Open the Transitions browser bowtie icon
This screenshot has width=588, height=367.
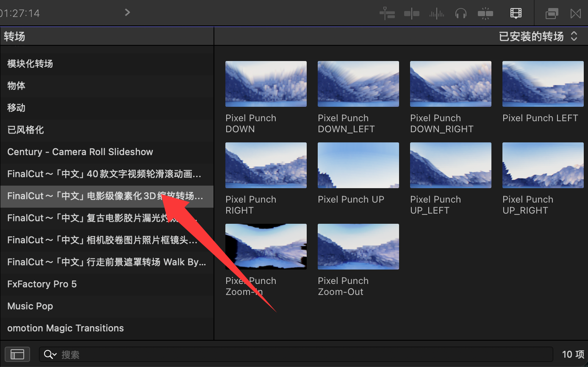[x=575, y=14]
